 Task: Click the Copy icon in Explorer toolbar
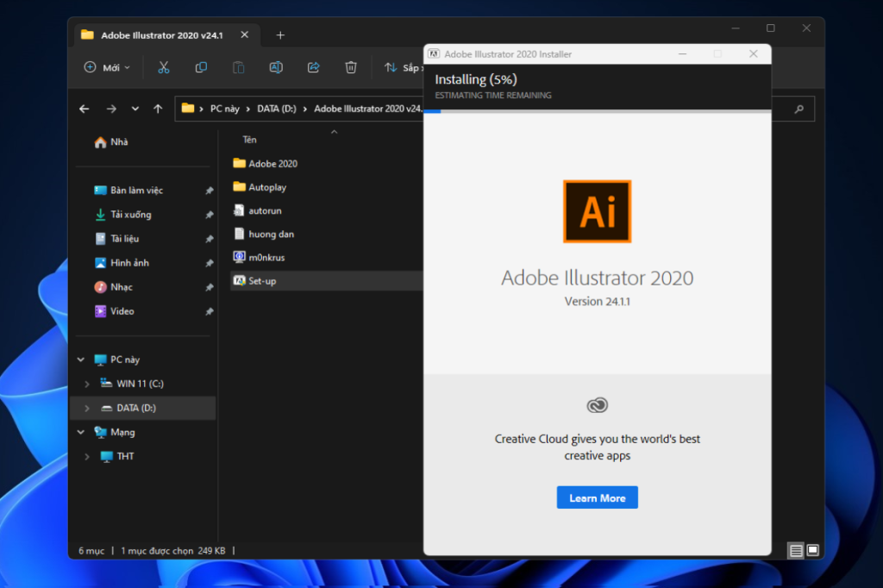201,67
